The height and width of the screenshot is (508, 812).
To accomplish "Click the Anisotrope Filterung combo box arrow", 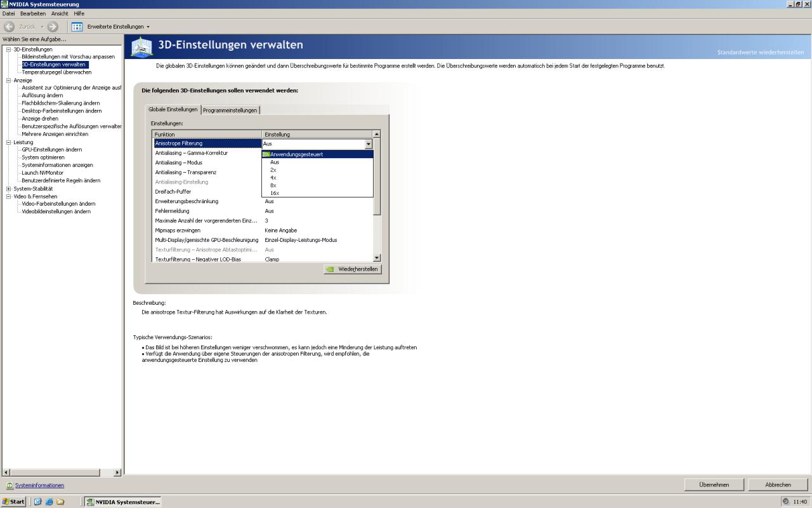I will pyautogui.click(x=369, y=144).
